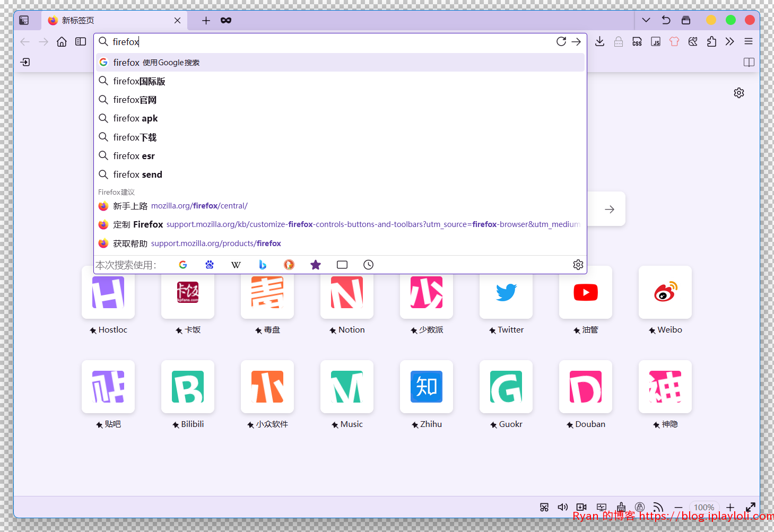Close the 新标签页 tab
774x532 pixels.
177,20
